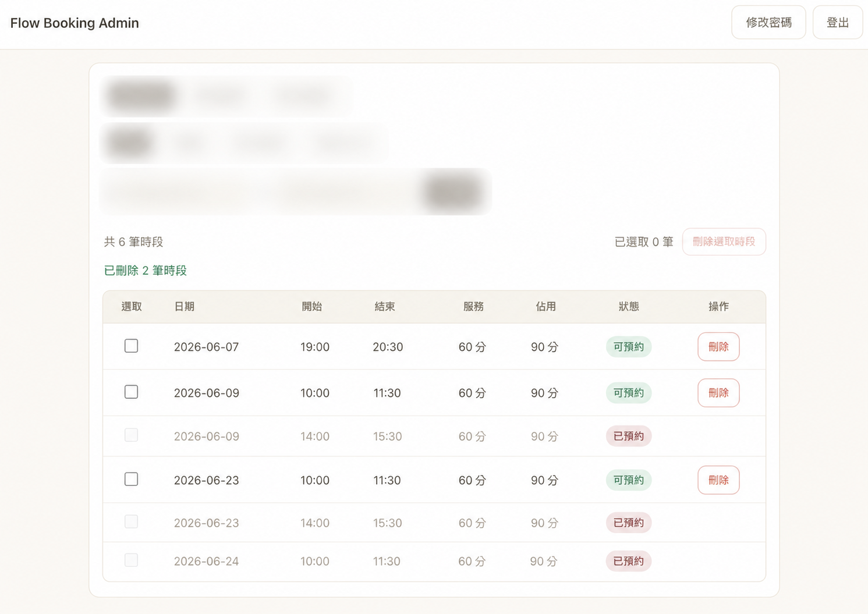Screen dimensions: 868x614
Task: Click 已預約 badge in 2026-06-09 14:00 row
Action: (x=629, y=436)
